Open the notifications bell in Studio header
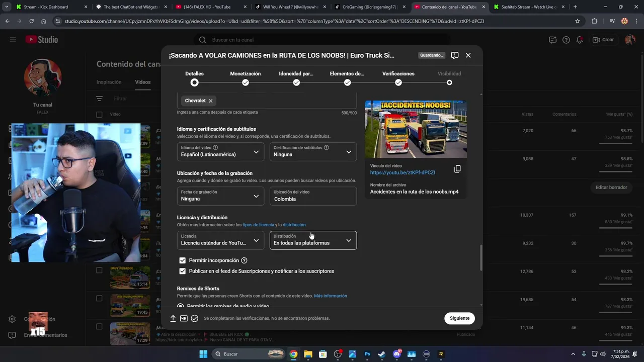The height and width of the screenshot is (362, 644). (x=580, y=40)
